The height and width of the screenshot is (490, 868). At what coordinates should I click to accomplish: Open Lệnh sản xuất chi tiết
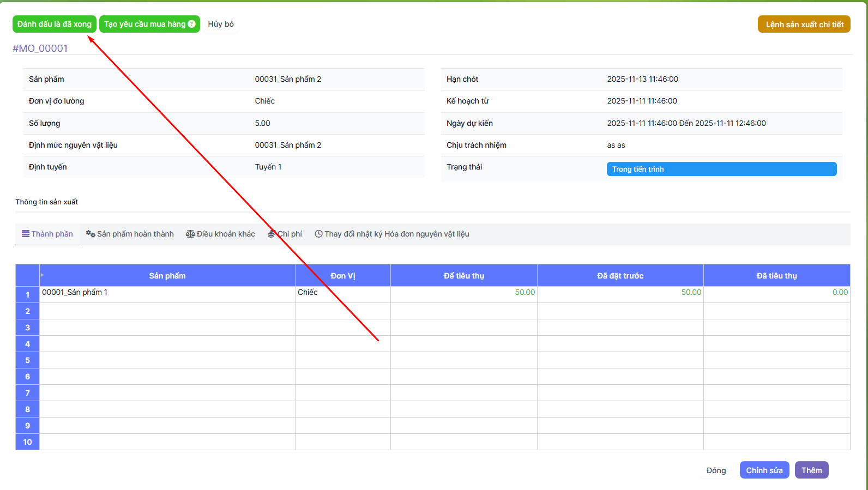point(804,25)
